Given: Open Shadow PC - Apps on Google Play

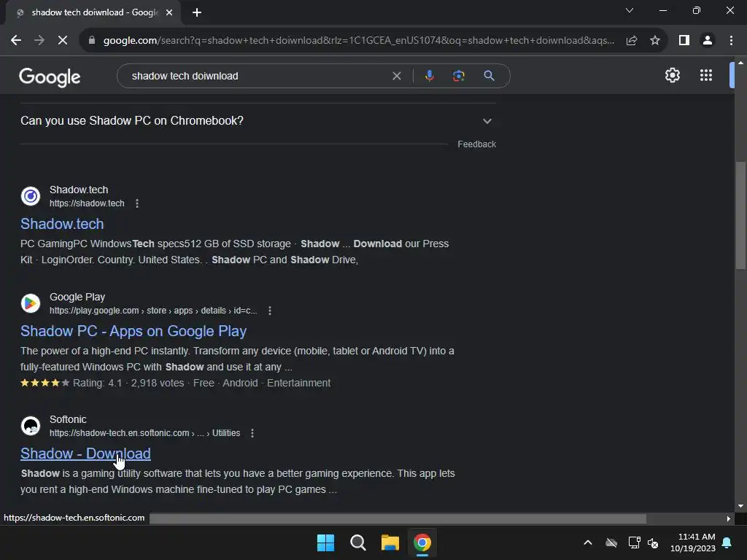Looking at the screenshot, I should (133, 331).
